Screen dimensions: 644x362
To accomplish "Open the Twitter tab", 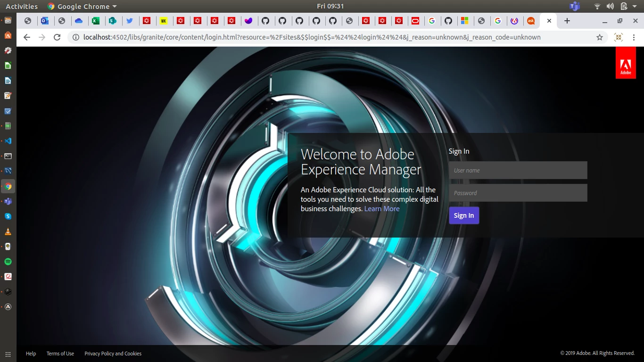I will (130, 21).
